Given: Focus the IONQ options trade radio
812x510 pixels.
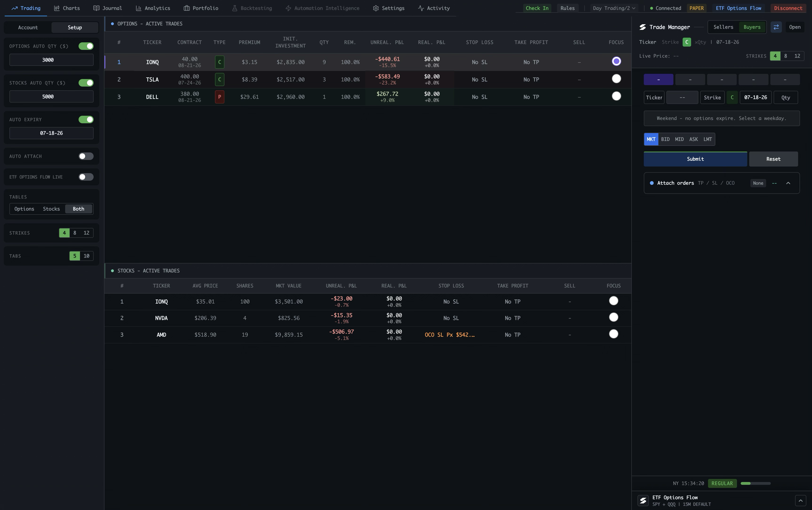Looking at the screenshot, I should (616, 61).
